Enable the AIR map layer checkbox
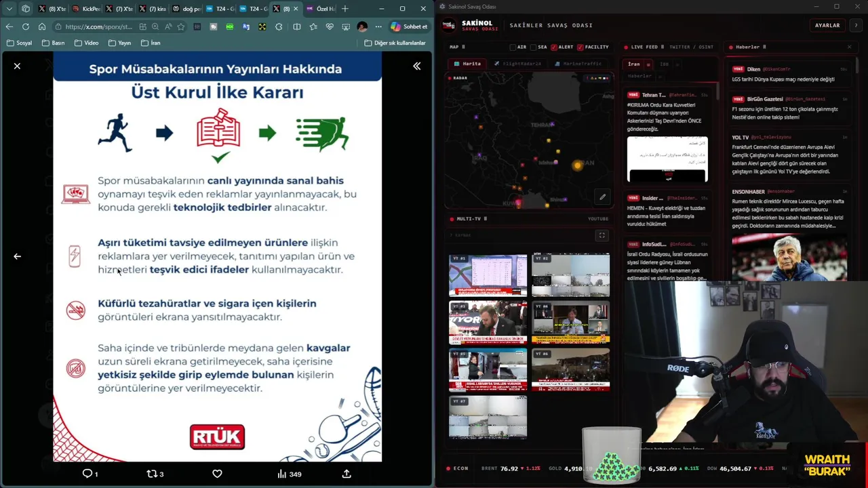 (513, 47)
